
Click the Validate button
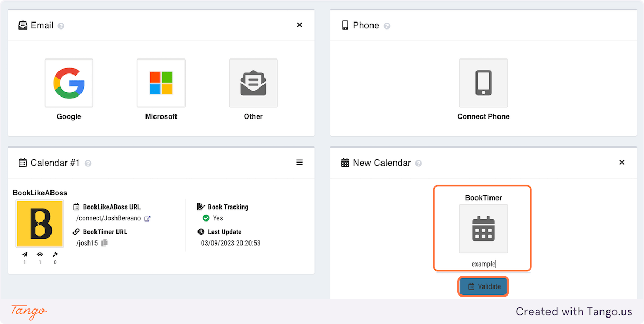coord(484,286)
